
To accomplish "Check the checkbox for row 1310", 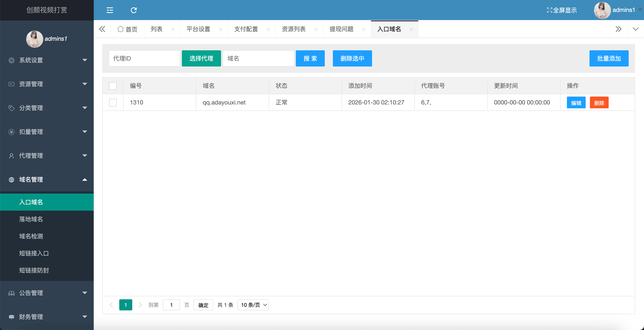I will tap(113, 102).
